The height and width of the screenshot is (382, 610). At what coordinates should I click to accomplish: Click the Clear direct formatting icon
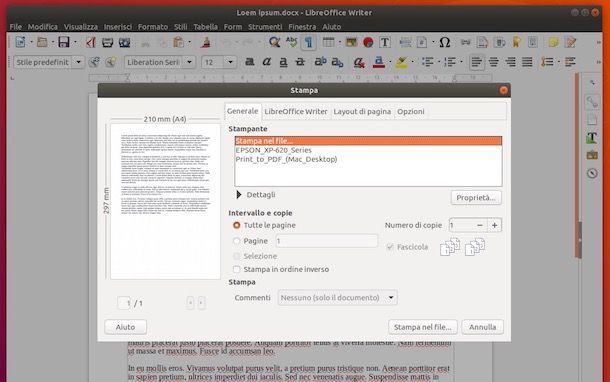tap(359, 62)
